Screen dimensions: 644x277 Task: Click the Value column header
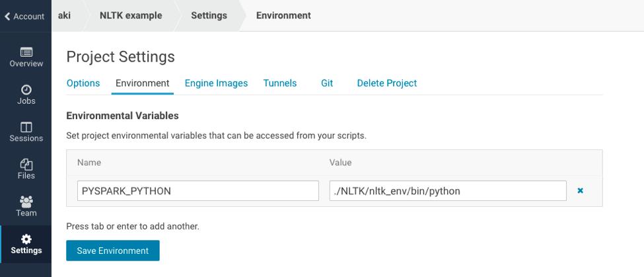coord(340,163)
